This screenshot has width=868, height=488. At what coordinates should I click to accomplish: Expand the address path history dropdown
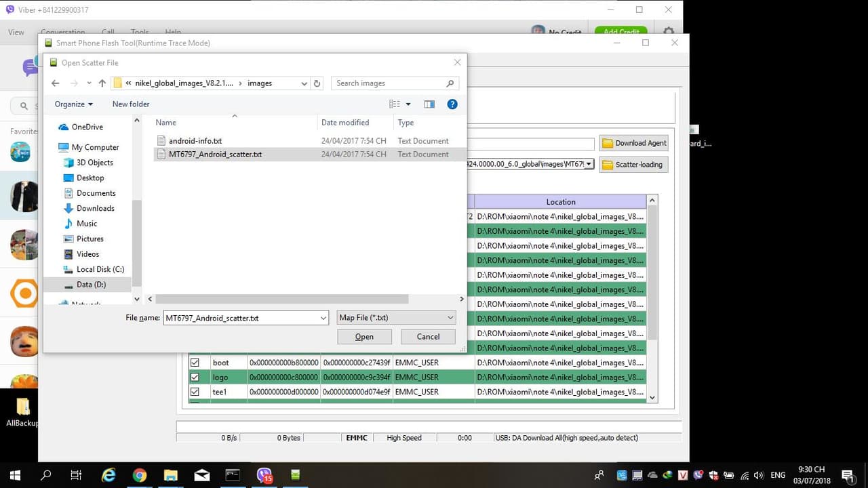[x=304, y=83]
